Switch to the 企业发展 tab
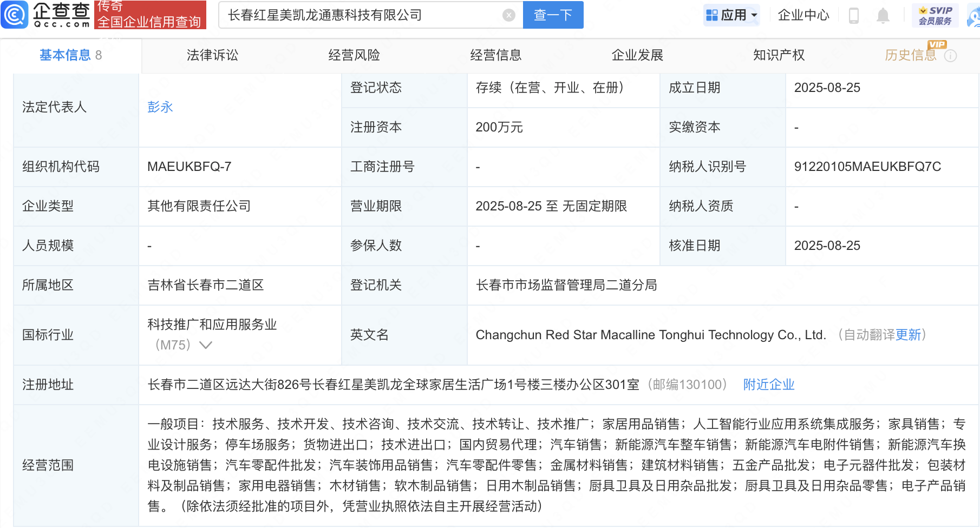The image size is (980, 528). click(637, 55)
